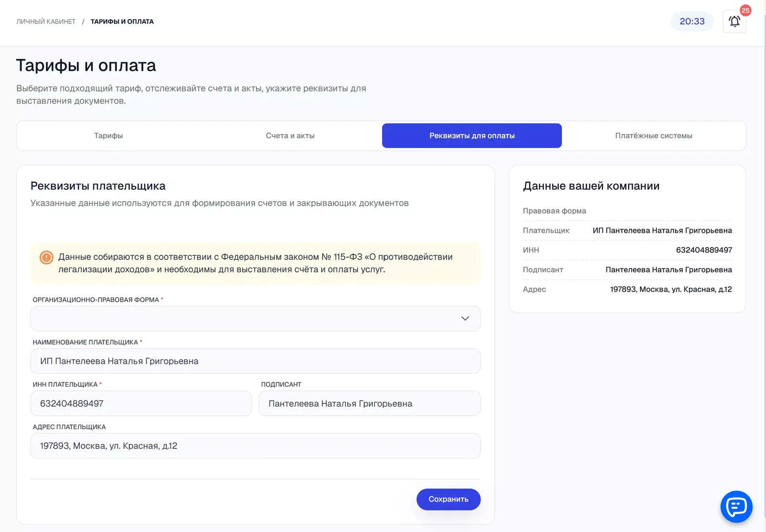Click the red 25 notification counter badge
This screenshot has height=532, width=766.
click(745, 11)
